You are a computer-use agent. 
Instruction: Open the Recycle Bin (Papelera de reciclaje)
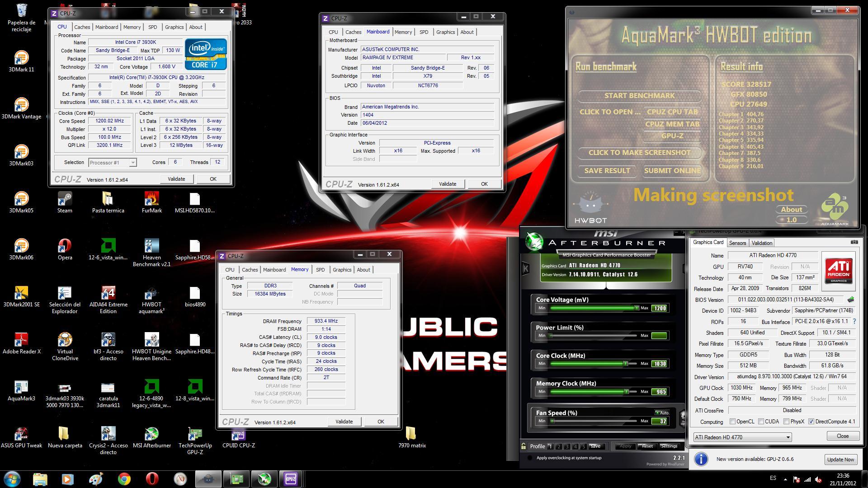21,17
